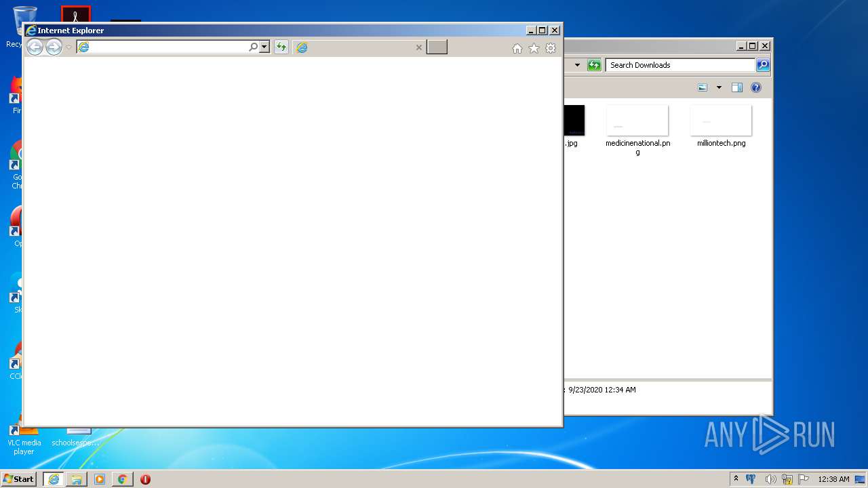Viewport: 868px width, 488px height.
Task: Open Help in the Downloads window
Action: [x=756, y=87]
